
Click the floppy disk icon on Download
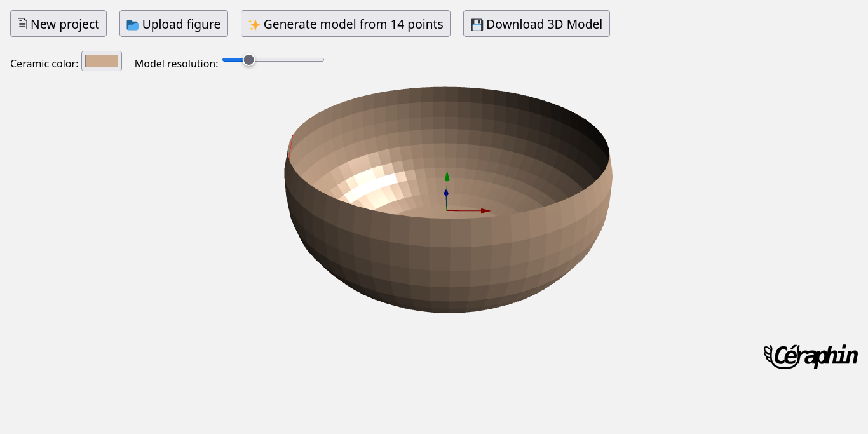point(477,25)
